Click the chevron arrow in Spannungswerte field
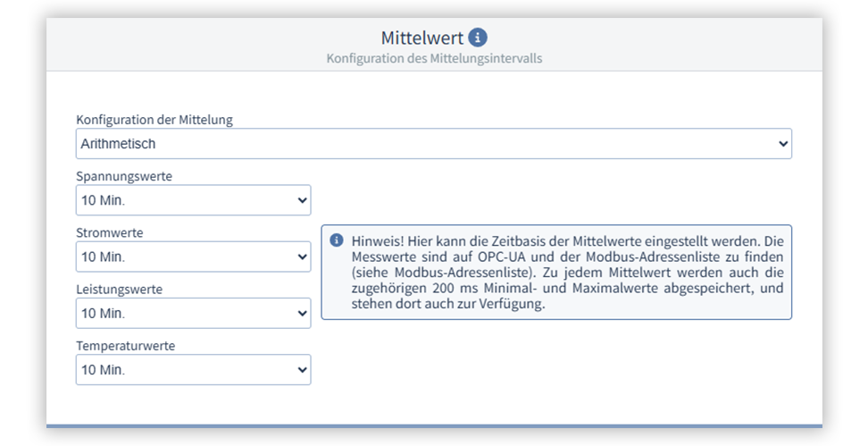The height and width of the screenshot is (446, 868). [x=301, y=201]
